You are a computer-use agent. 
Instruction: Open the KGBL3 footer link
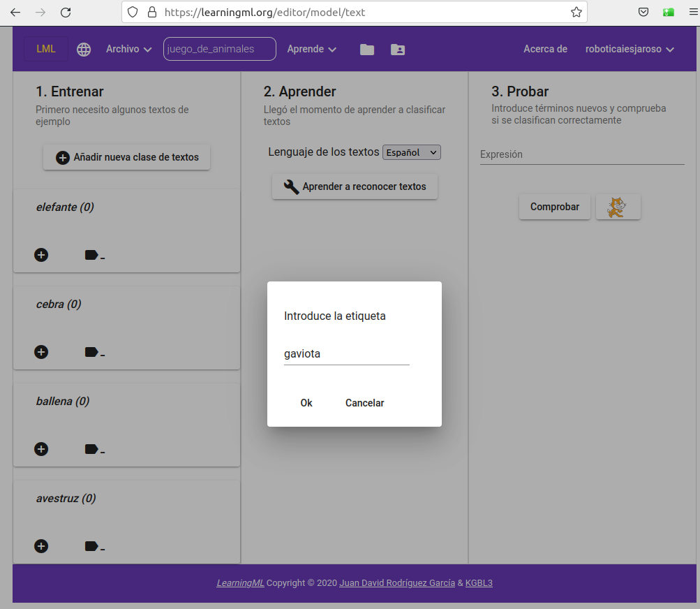[x=479, y=583]
